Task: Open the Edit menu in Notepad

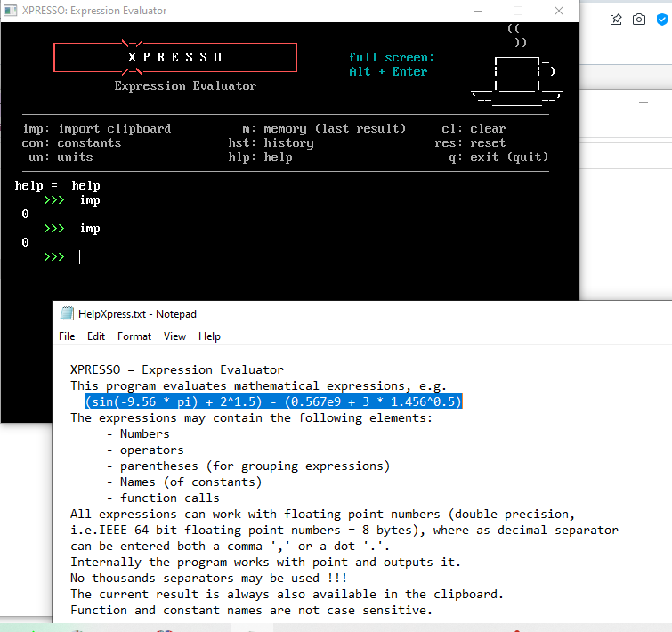Action: pos(96,336)
